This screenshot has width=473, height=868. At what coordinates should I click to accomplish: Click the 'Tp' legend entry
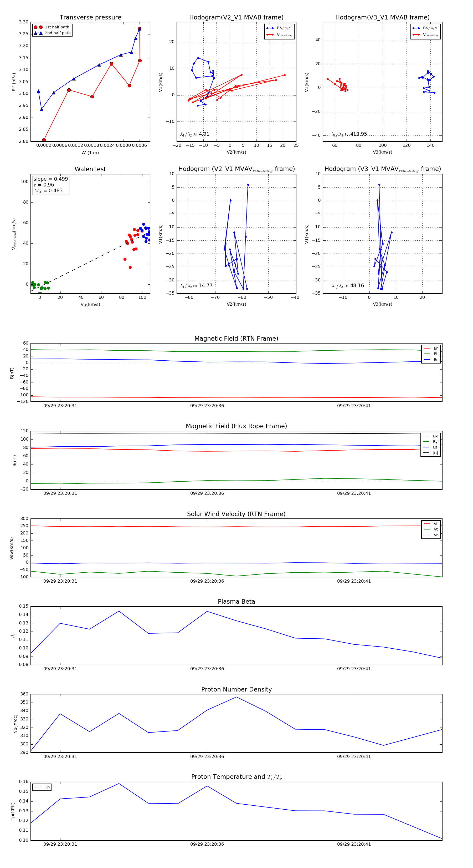point(42,787)
